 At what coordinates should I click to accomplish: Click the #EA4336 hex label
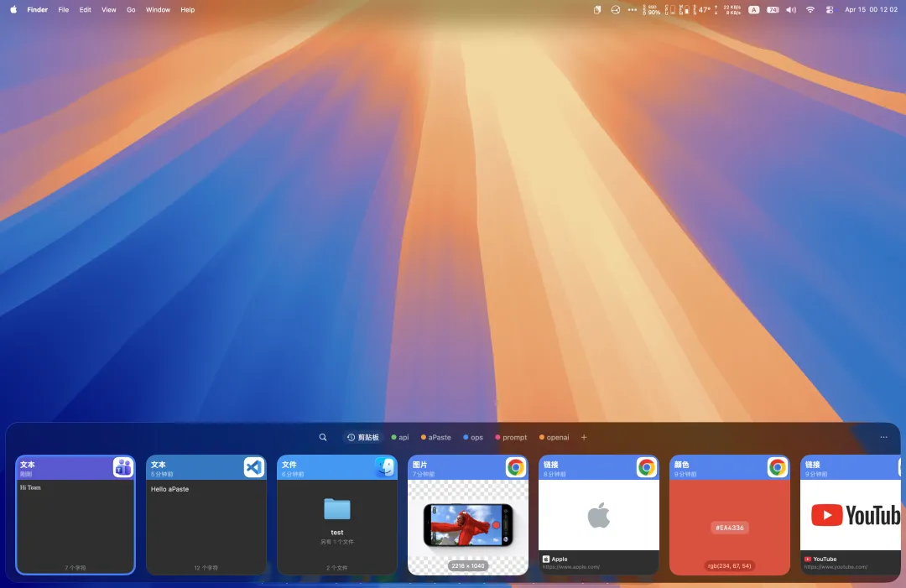coord(730,528)
